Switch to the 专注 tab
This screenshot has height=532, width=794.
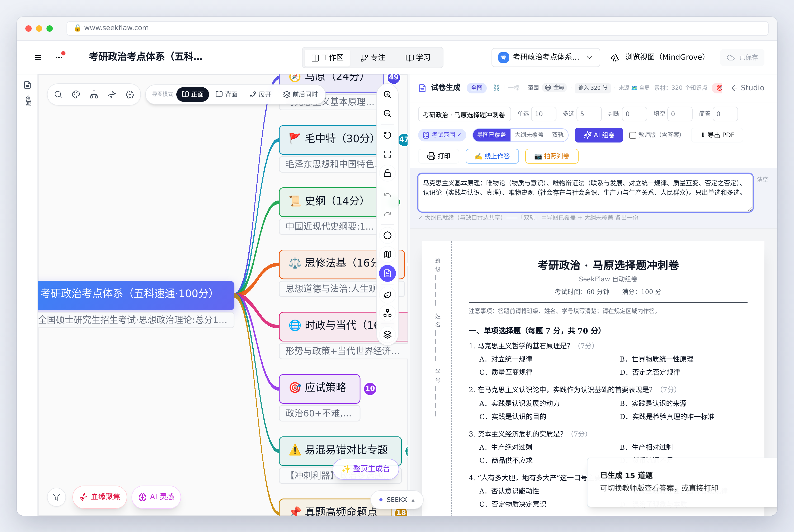pos(372,57)
